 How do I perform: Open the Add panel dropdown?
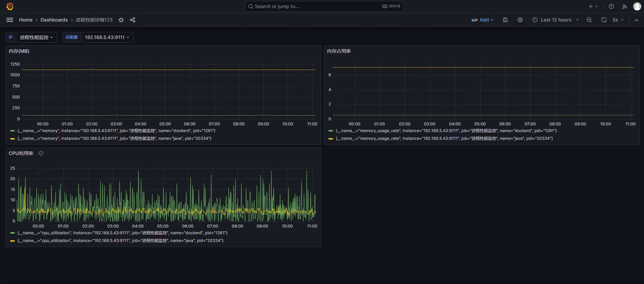pos(482,20)
